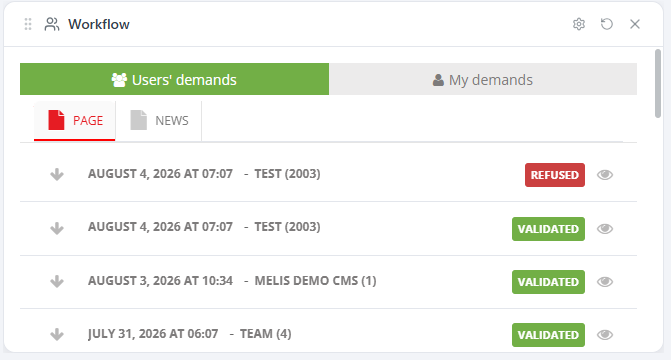The height and width of the screenshot is (360, 671).
Task: Select the "TEAM (4)" text
Action: [265, 334]
